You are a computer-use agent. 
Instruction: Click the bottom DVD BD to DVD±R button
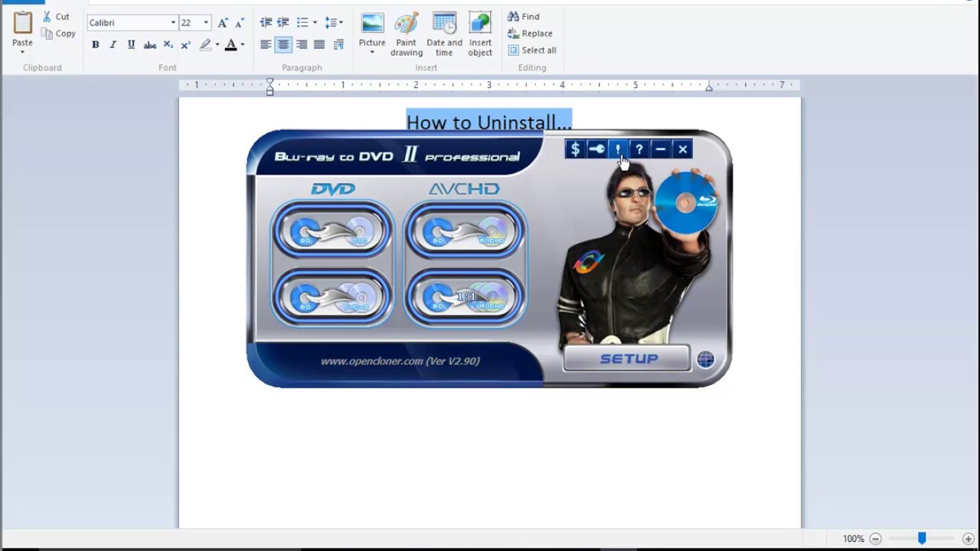[332, 297]
